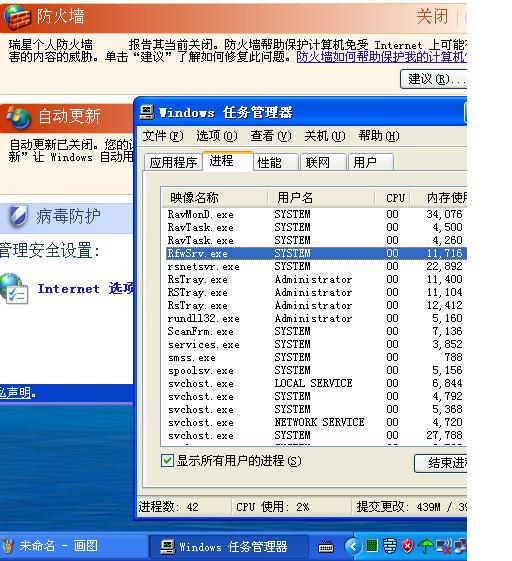Expand hidden tray icons with the arrow
This screenshot has width=512, height=561.
353,546
